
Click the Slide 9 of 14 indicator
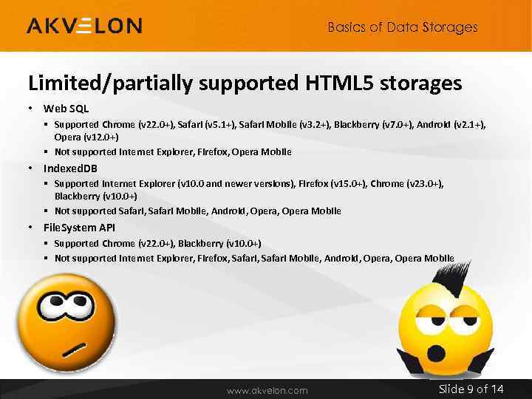[471, 389]
